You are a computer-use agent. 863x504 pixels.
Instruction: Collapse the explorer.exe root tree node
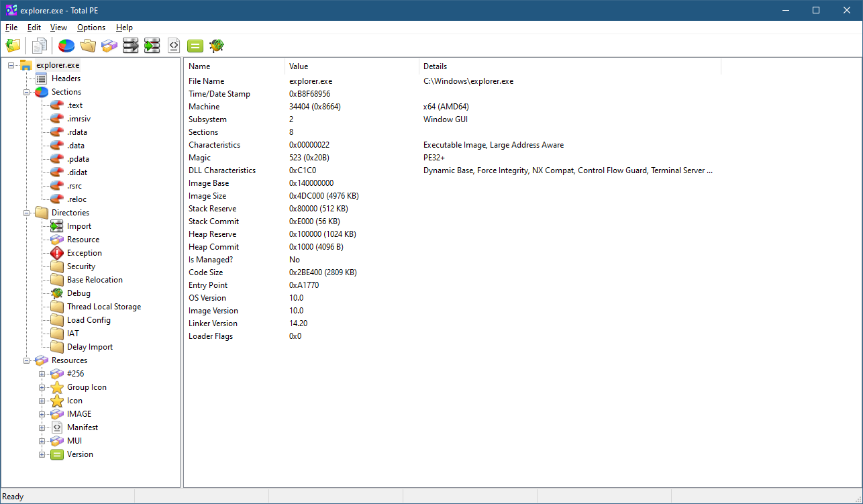point(9,65)
